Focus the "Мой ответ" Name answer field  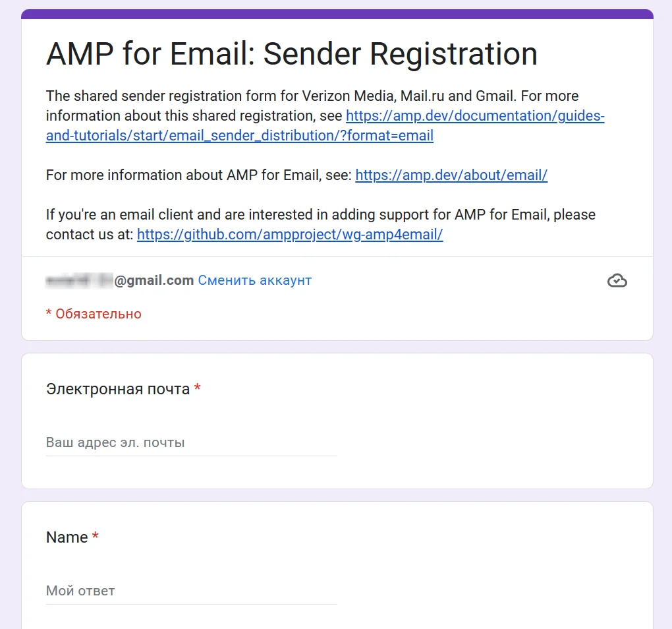coord(191,591)
